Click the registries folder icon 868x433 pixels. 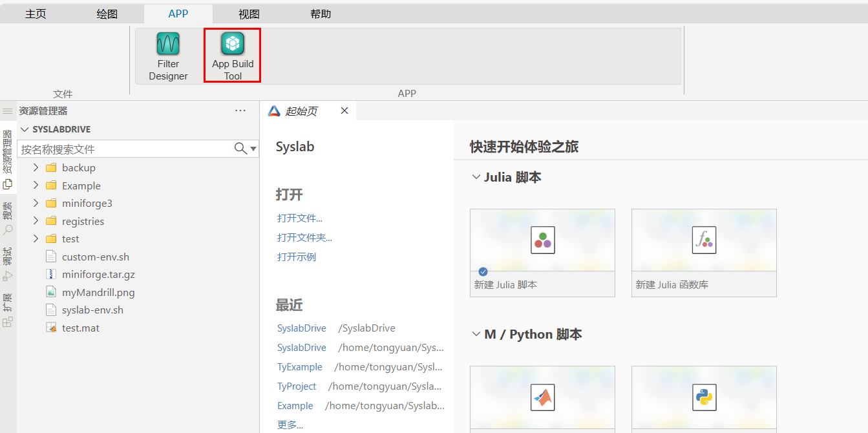pos(51,221)
